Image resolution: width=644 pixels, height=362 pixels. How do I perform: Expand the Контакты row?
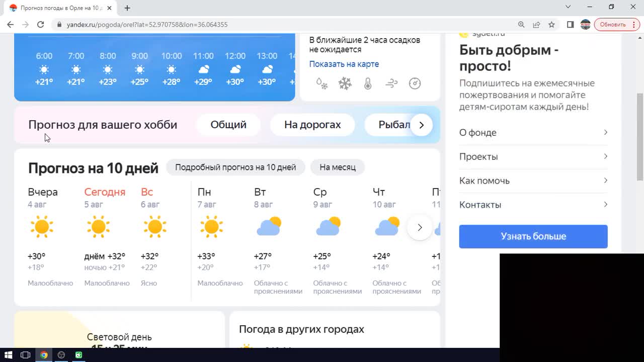[x=533, y=205]
